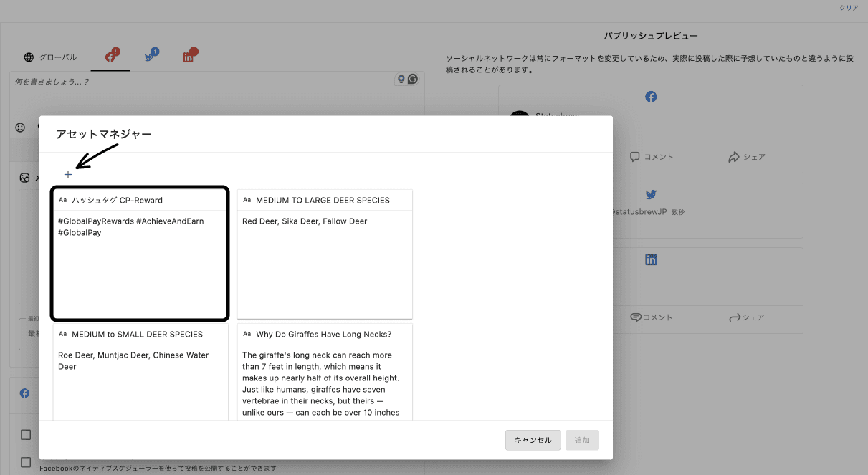This screenshot has height=475, width=868.
Task: Click Facebook icon in the preview card
Action: click(x=650, y=97)
